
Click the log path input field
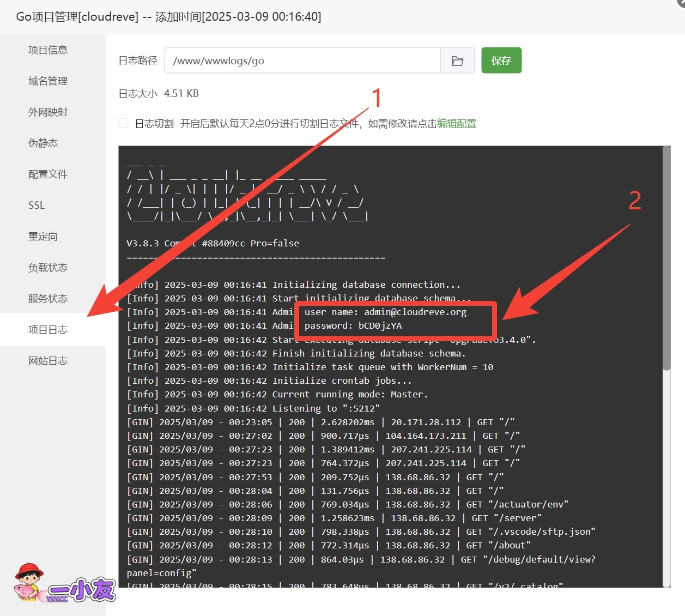click(x=302, y=61)
